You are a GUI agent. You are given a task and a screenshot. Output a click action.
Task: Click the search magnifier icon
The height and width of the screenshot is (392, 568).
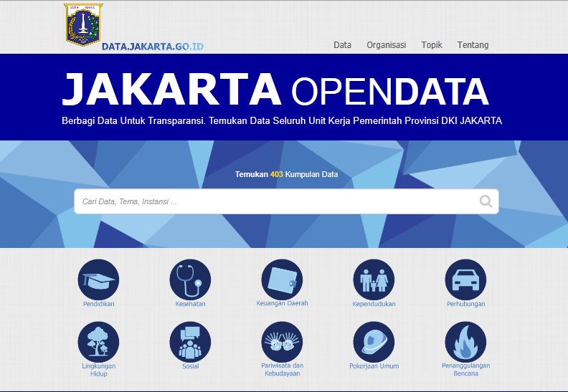(486, 201)
